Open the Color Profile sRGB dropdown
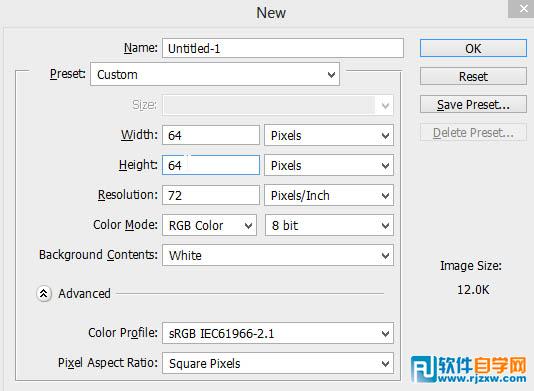The width and height of the screenshot is (534, 391). (278, 333)
